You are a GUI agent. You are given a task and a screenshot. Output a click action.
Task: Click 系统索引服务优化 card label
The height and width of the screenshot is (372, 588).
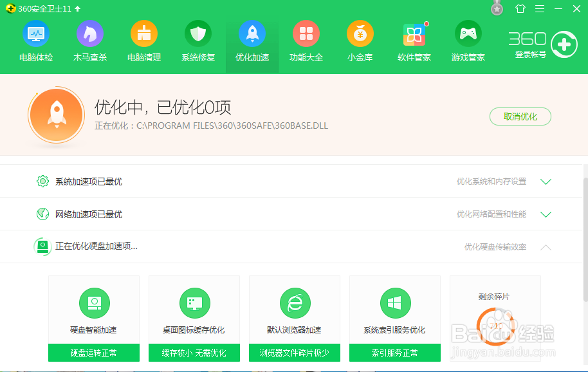pos(394,330)
